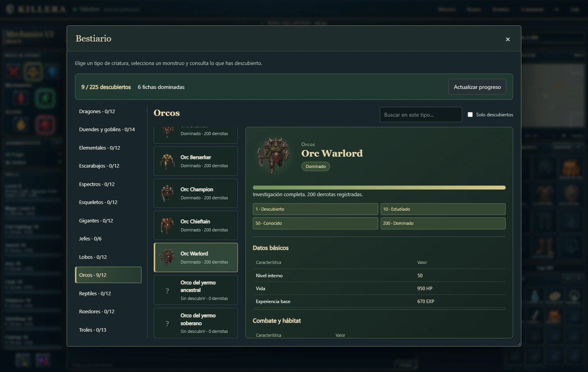The image size is (588, 372).
Task: Click the Combate y hábitat heading
Action: click(277, 321)
